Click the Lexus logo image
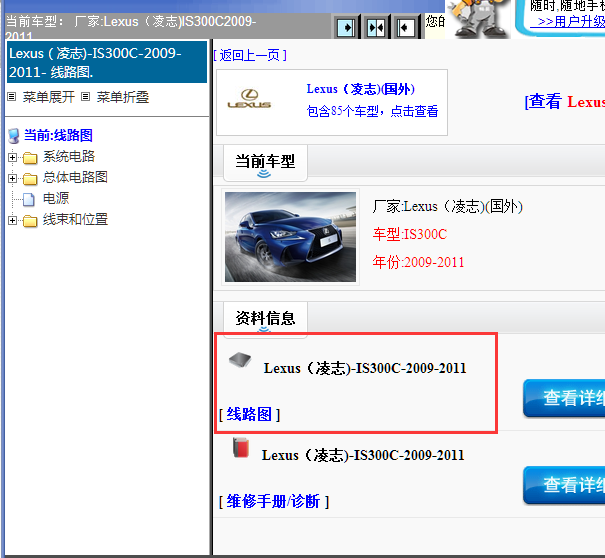 tap(249, 100)
